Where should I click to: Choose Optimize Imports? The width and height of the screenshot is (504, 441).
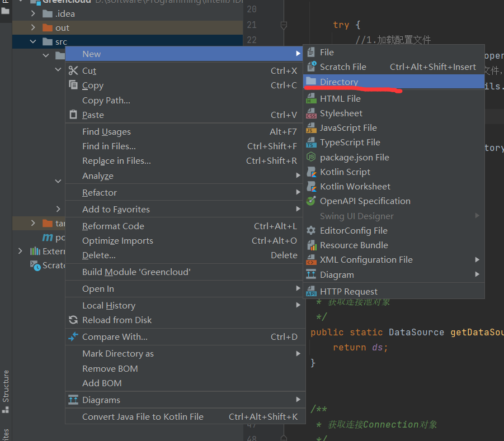point(185,240)
